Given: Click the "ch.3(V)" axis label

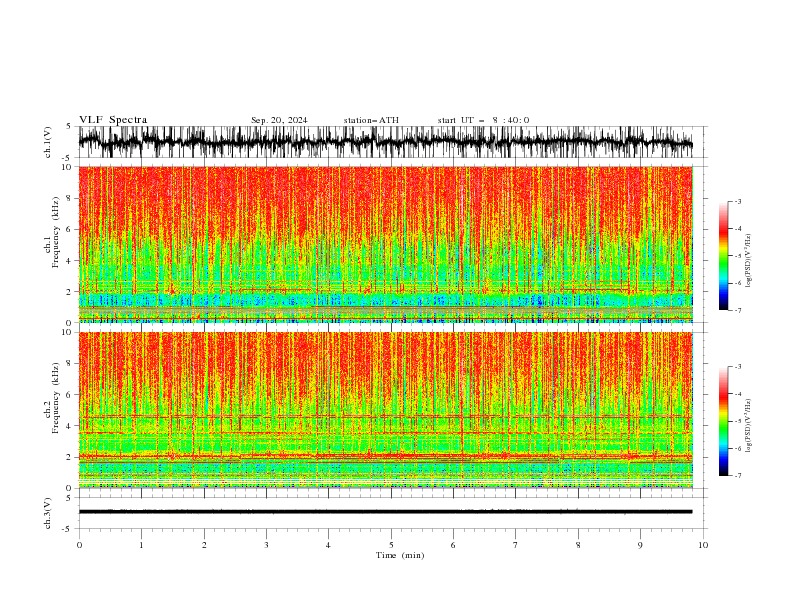Looking at the screenshot, I should point(48,513).
